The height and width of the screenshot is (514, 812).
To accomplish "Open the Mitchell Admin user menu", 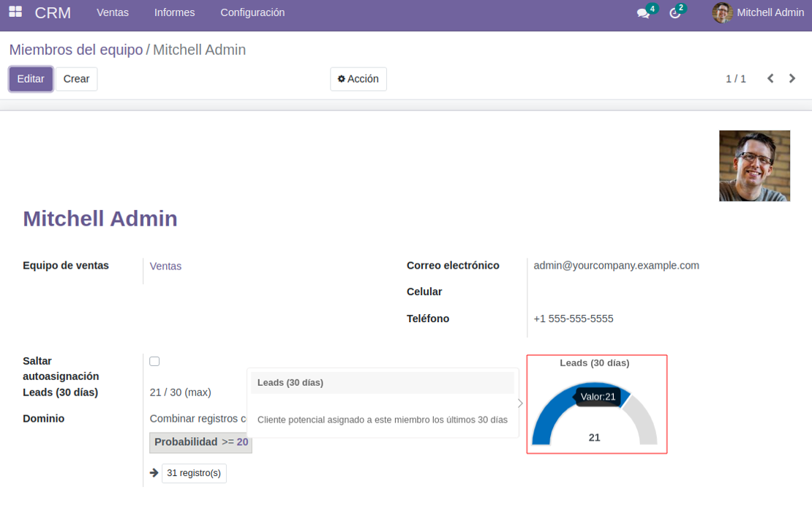I will click(x=758, y=12).
